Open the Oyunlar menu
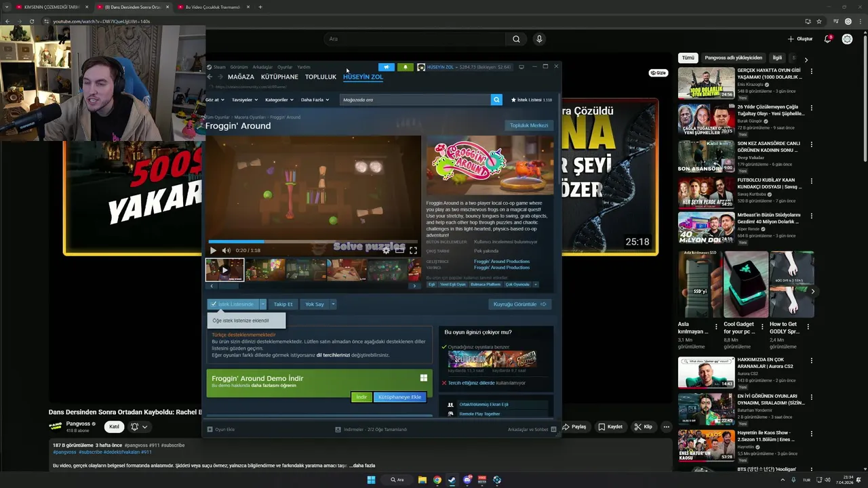868x488 pixels. tap(285, 67)
